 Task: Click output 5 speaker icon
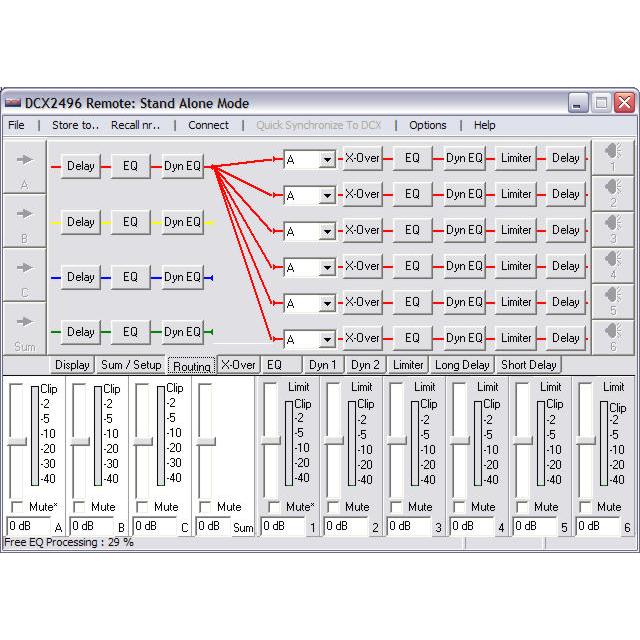(x=612, y=294)
